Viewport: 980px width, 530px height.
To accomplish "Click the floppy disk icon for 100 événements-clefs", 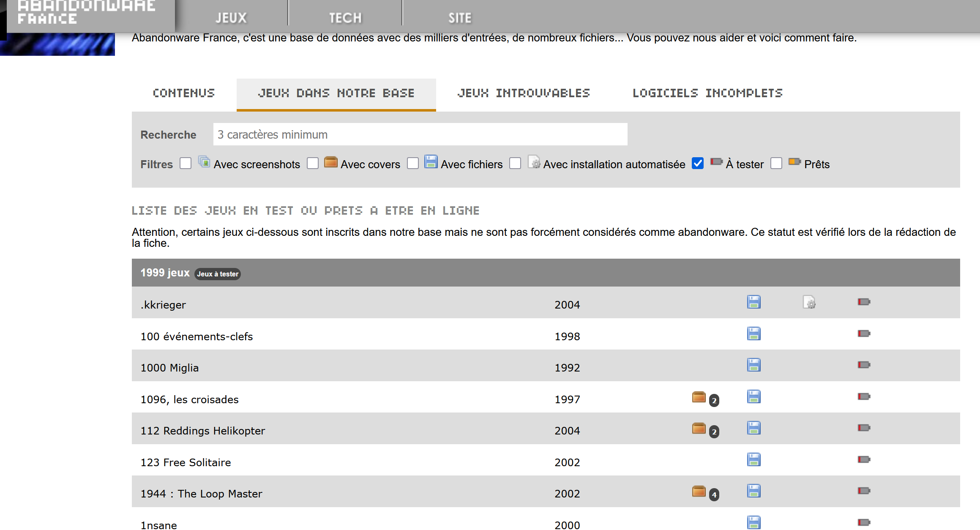I will point(753,333).
